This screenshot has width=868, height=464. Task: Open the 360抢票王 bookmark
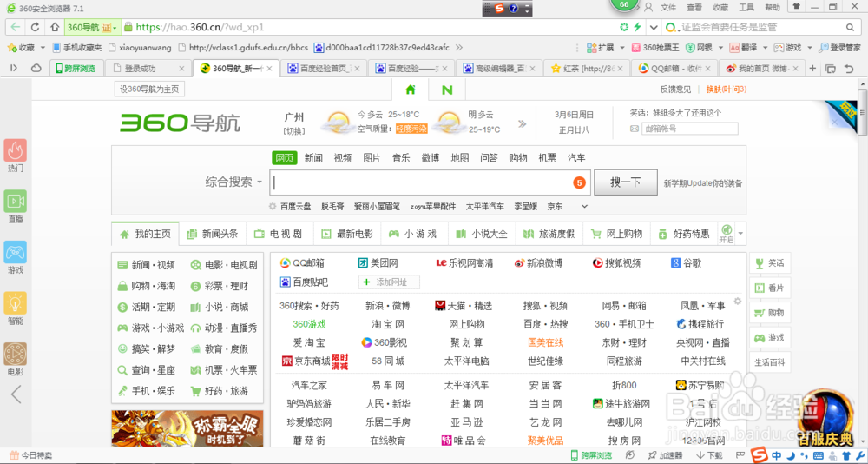point(655,48)
